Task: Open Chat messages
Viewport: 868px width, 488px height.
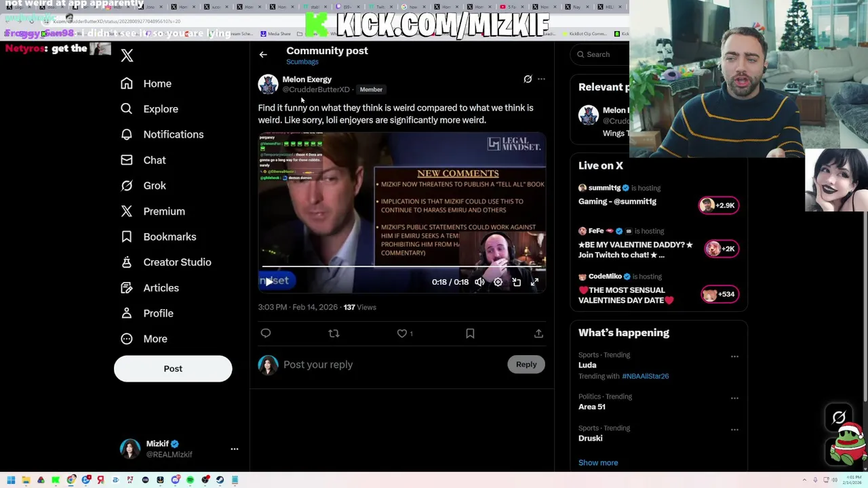Action: coord(142,160)
